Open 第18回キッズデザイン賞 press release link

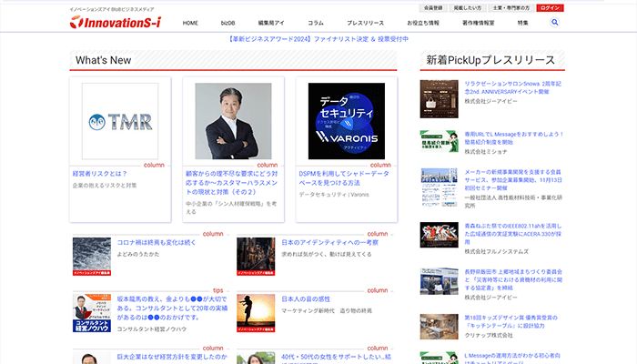(x=511, y=322)
